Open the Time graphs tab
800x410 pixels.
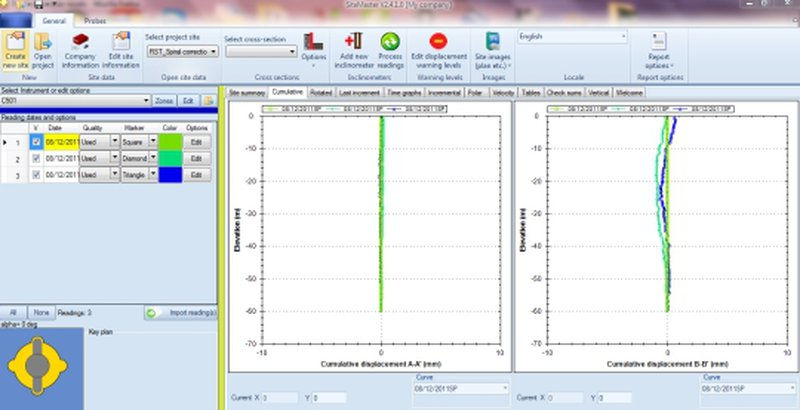(x=405, y=93)
